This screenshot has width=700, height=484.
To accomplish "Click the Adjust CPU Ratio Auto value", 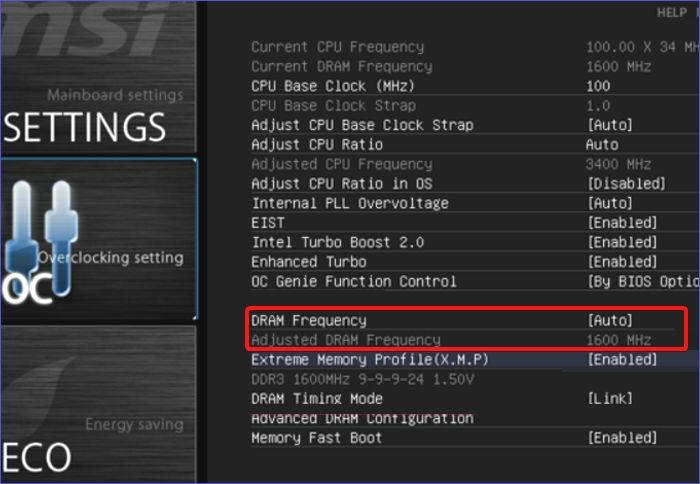I will (x=602, y=145).
